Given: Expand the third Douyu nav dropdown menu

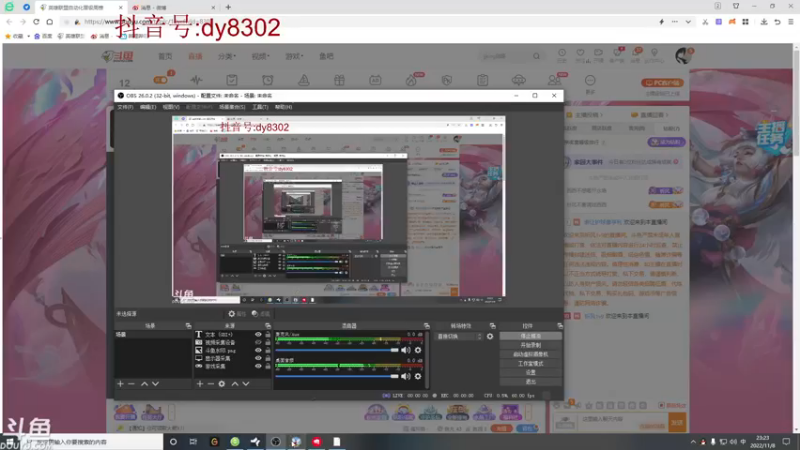Looking at the screenshot, I should (x=227, y=56).
